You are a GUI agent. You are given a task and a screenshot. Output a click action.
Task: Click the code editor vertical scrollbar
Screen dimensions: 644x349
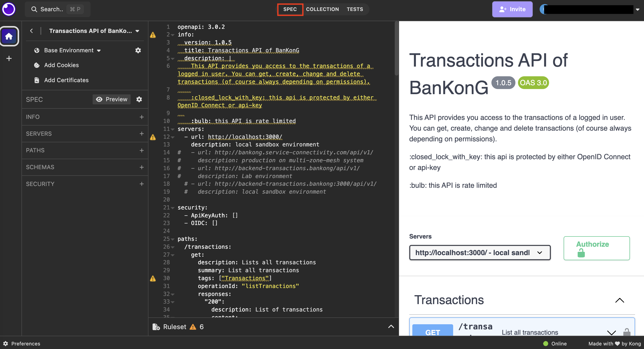click(396, 48)
